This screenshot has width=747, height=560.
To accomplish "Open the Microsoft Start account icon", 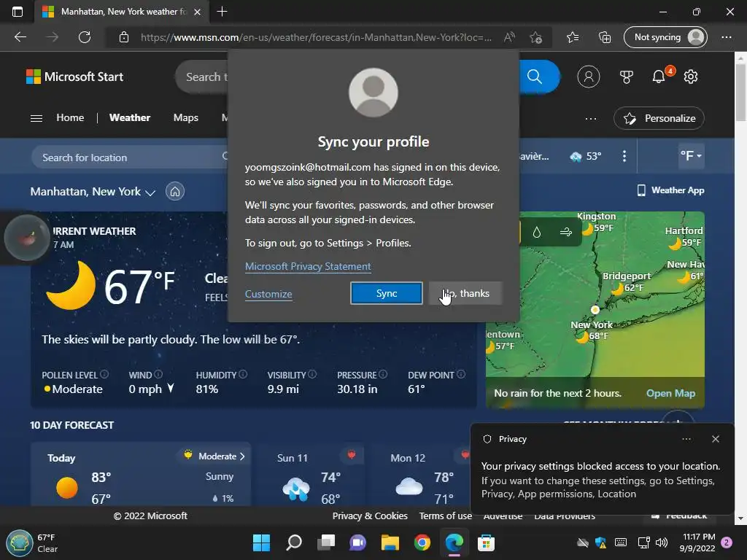I will pyautogui.click(x=589, y=77).
